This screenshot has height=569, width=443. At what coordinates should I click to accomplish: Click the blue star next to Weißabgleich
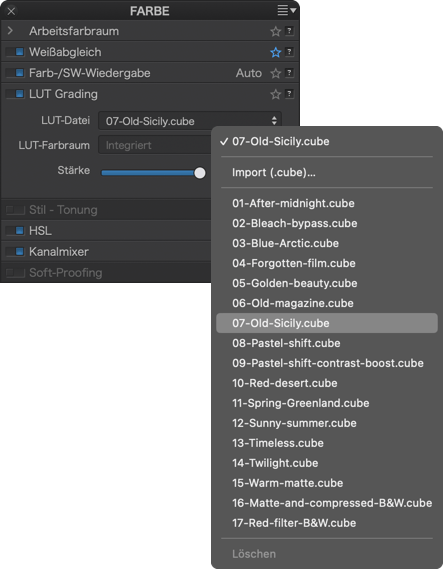(276, 53)
